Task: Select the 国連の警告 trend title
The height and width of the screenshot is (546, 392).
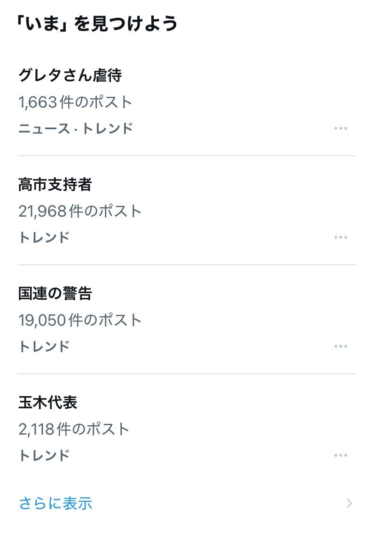Action: coord(55,294)
